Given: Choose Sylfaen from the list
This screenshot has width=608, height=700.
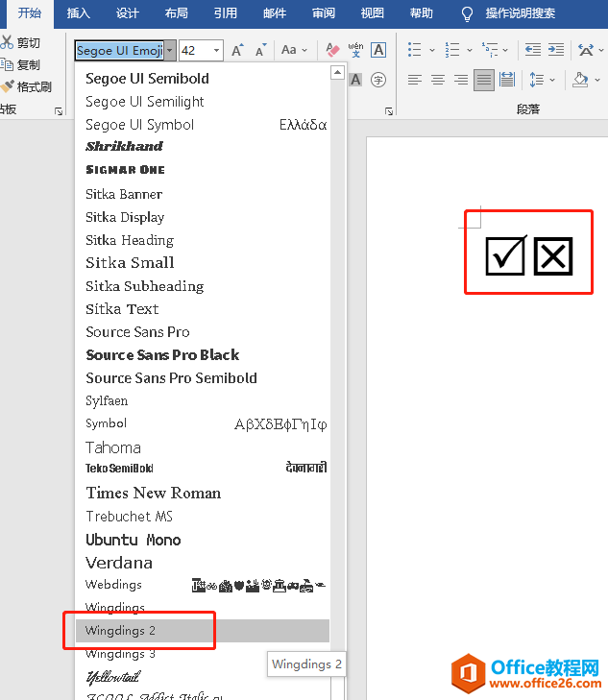Looking at the screenshot, I should pos(203,400).
